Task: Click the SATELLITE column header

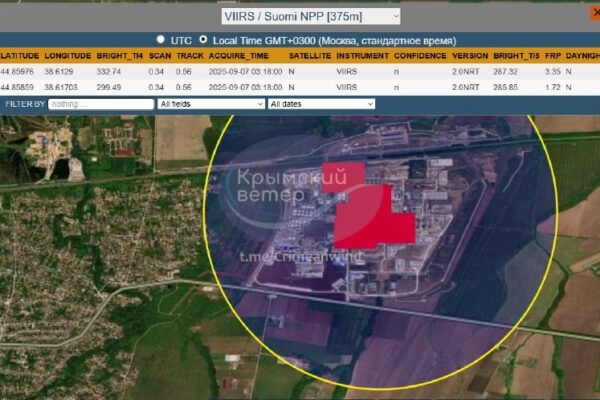Action: click(310, 56)
